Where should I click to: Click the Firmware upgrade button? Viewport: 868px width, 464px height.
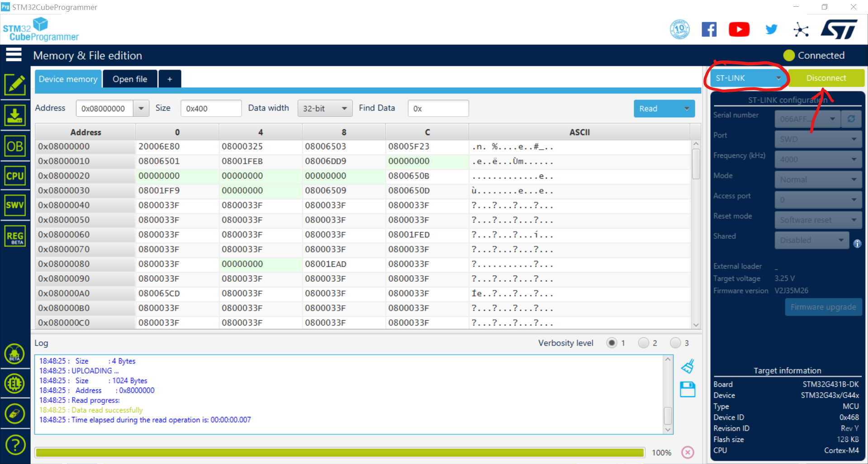pyautogui.click(x=823, y=307)
